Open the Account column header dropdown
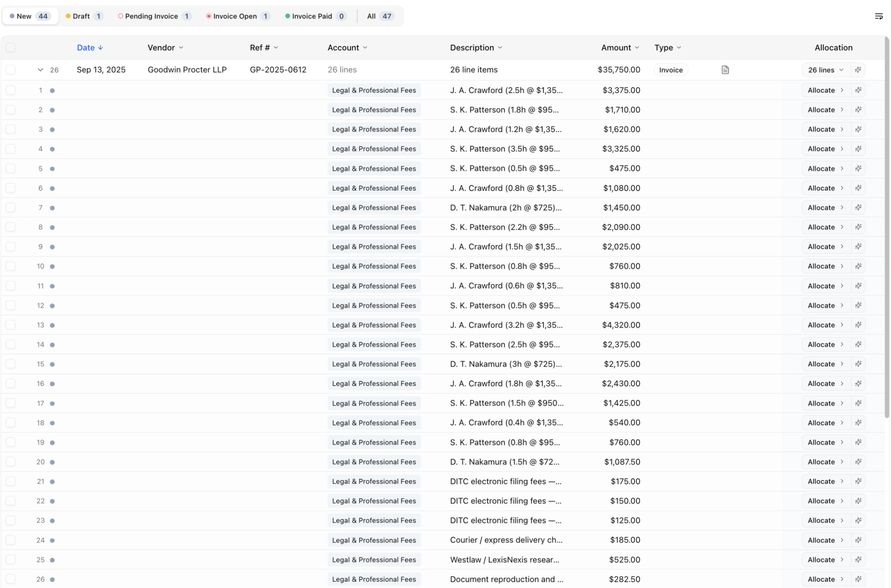The width and height of the screenshot is (891, 588). coord(346,48)
